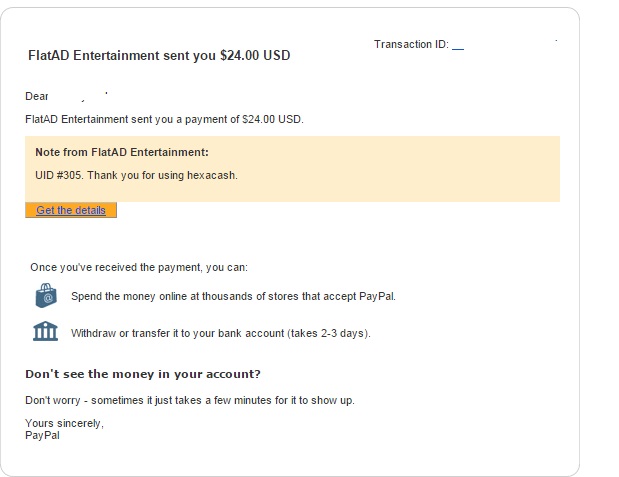Click 'FlatAD Entertainment' in the bold title
The image size is (619, 477).
(94, 56)
